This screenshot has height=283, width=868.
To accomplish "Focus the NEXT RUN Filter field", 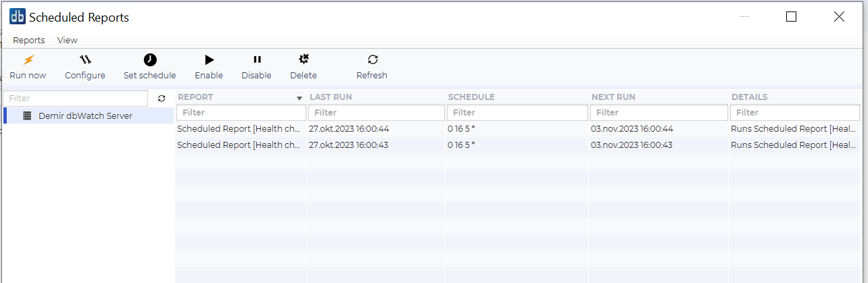I will pos(658,112).
